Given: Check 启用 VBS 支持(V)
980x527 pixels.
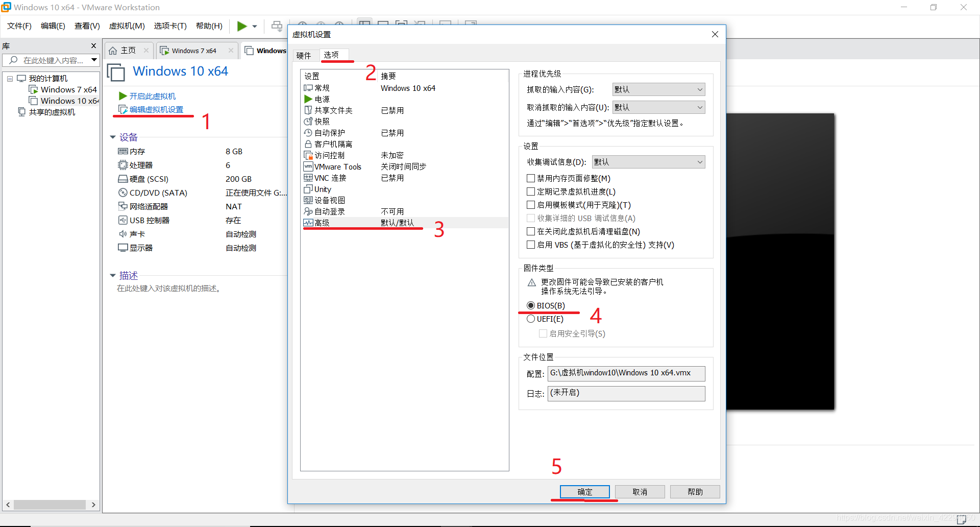Looking at the screenshot, I should point(531,245).
